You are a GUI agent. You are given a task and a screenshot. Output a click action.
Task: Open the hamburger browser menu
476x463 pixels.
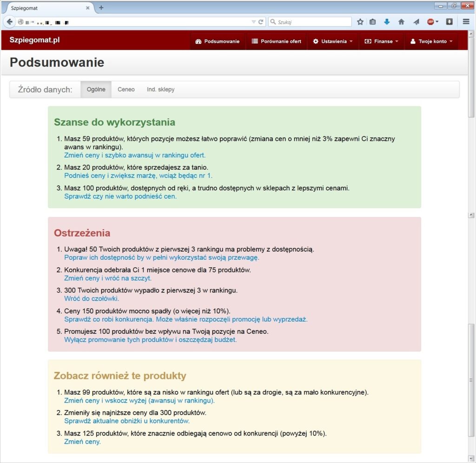(x=466, y=22)
